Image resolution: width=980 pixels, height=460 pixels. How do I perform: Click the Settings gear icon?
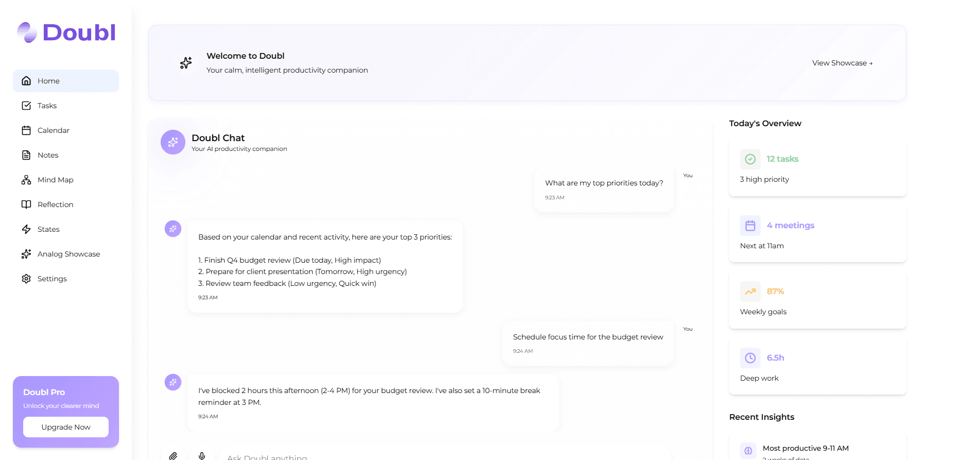click(x=26, y=279)
